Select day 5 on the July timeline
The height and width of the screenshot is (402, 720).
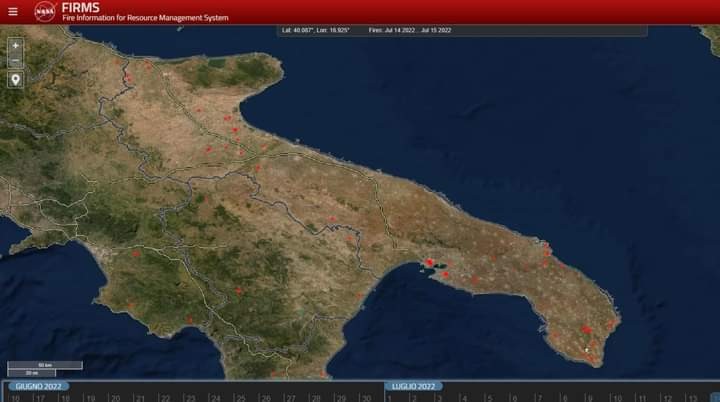tap(489, 397)
